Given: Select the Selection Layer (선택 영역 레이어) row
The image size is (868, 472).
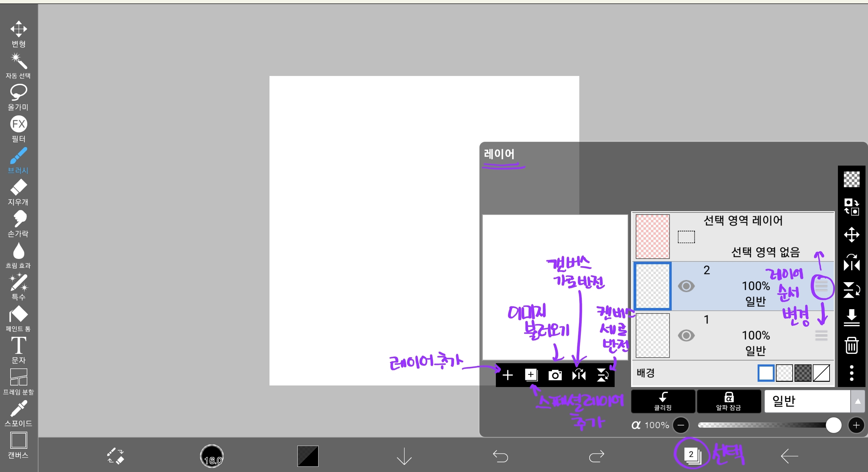Looking at the screenshot, I should click(733, 237).
